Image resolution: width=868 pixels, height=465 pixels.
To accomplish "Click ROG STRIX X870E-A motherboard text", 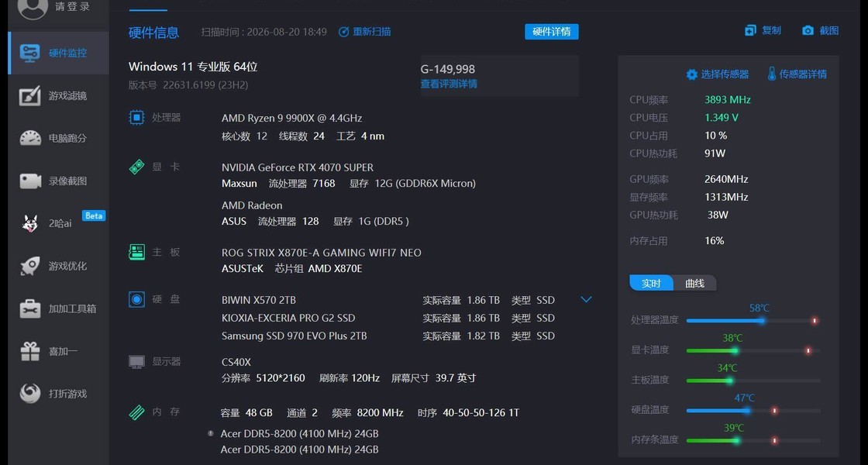I will tap(321, 253).
